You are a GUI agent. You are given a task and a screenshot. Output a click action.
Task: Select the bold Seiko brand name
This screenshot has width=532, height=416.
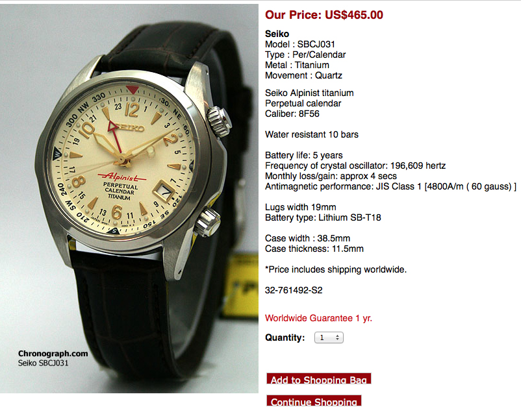[277, 34]
